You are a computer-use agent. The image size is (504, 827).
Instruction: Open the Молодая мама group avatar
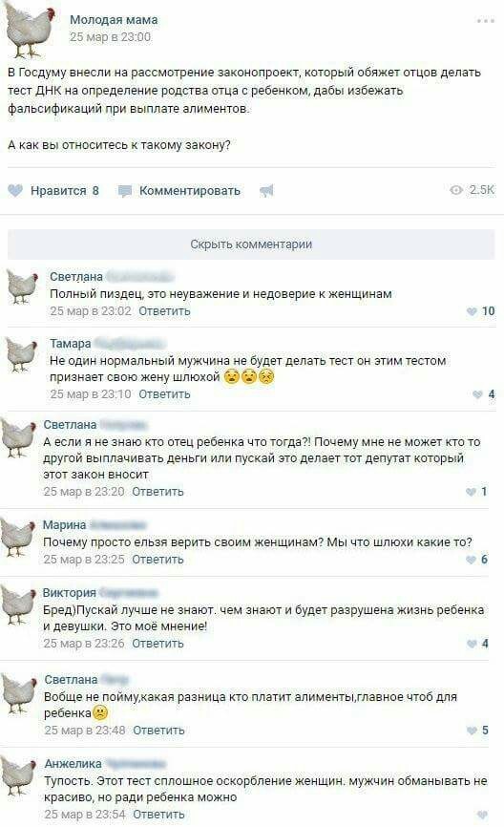[31, 30]
